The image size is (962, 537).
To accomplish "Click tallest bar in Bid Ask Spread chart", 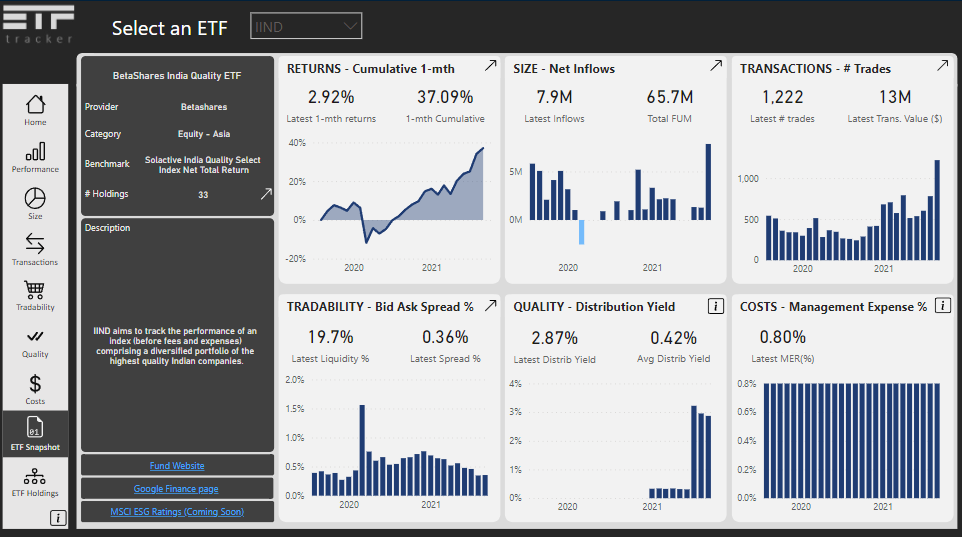I will tap(362, 450).
